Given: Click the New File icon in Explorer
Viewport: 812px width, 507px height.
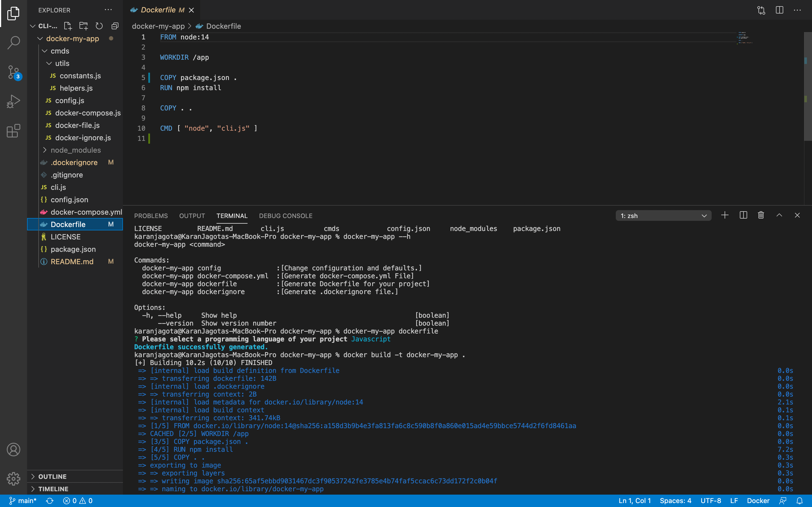Looking at the screenshot, I should coord(68,26).
